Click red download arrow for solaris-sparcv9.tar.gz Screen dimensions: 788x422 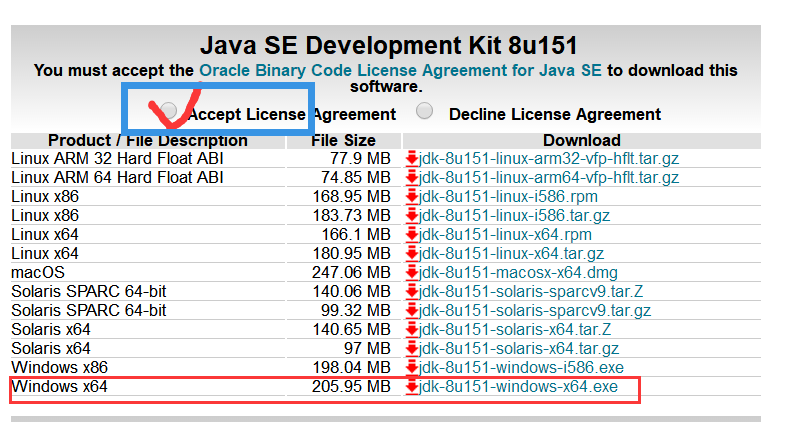click(412, 311)
